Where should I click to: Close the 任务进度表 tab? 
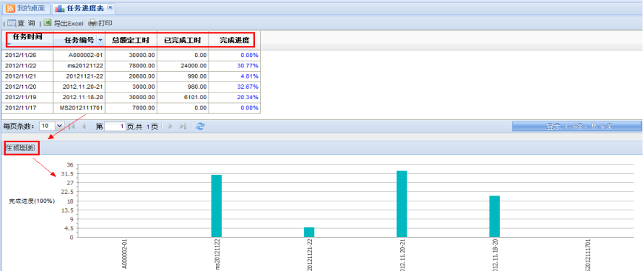109,8
